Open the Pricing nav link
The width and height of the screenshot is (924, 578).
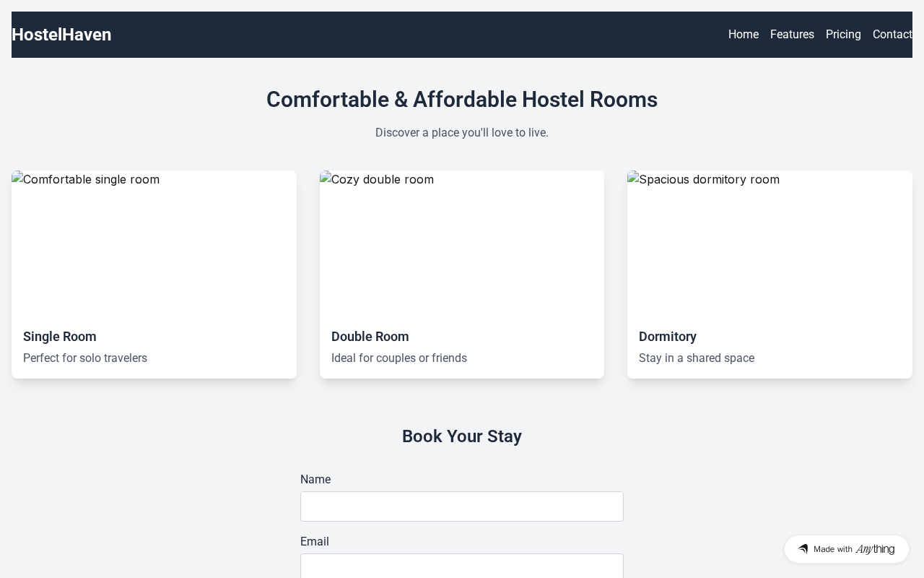(843, 35)
